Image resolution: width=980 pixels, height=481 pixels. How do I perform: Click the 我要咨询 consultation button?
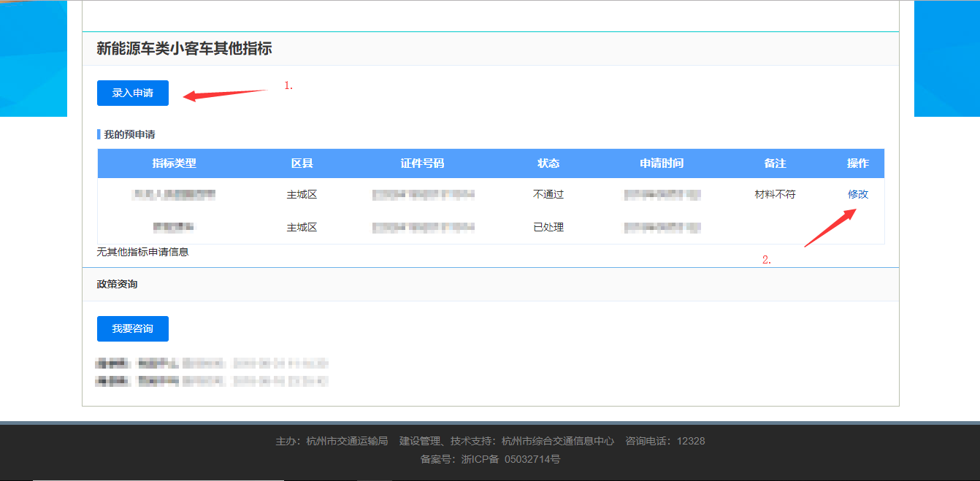click(x=132, y=328)
